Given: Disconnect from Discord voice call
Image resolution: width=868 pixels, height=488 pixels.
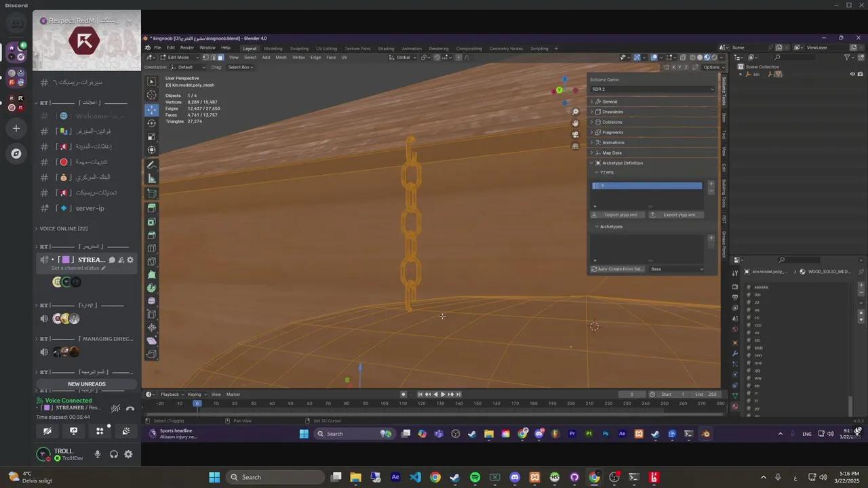Looking at the screenshot, I should pos(130,408).
